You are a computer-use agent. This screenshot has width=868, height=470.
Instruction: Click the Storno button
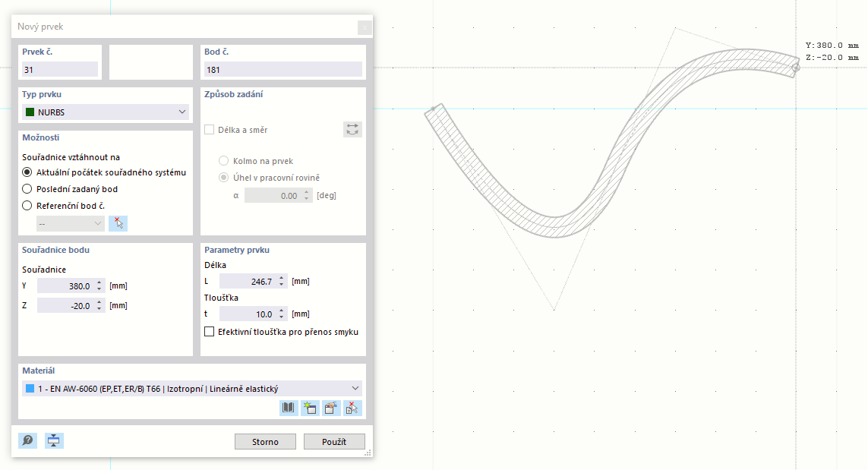[x=265, y=441]
